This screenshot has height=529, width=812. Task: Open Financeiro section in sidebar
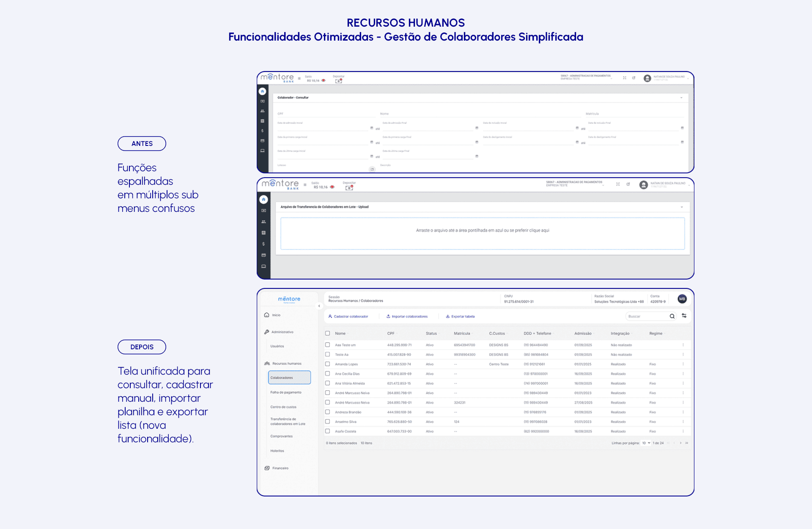point(277,468)
